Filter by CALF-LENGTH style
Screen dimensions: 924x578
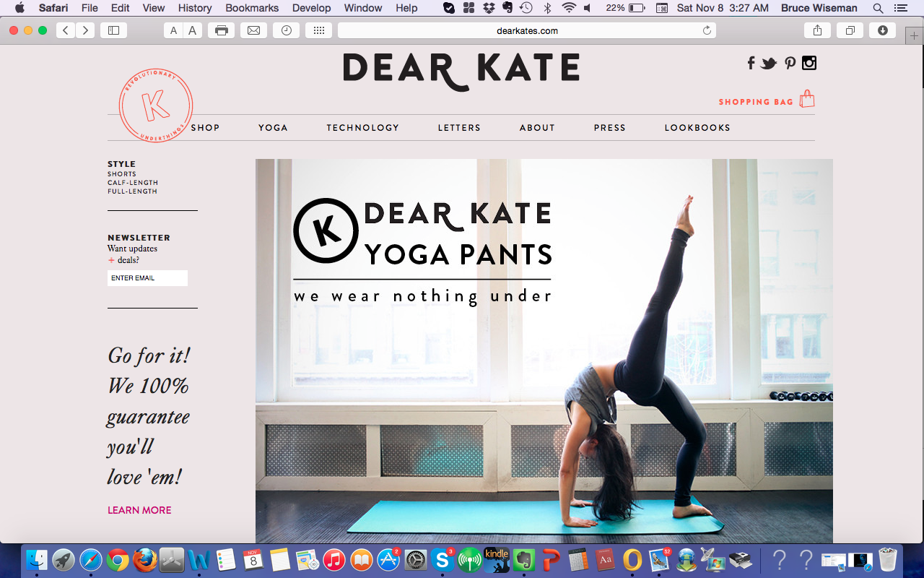[133, 183]
